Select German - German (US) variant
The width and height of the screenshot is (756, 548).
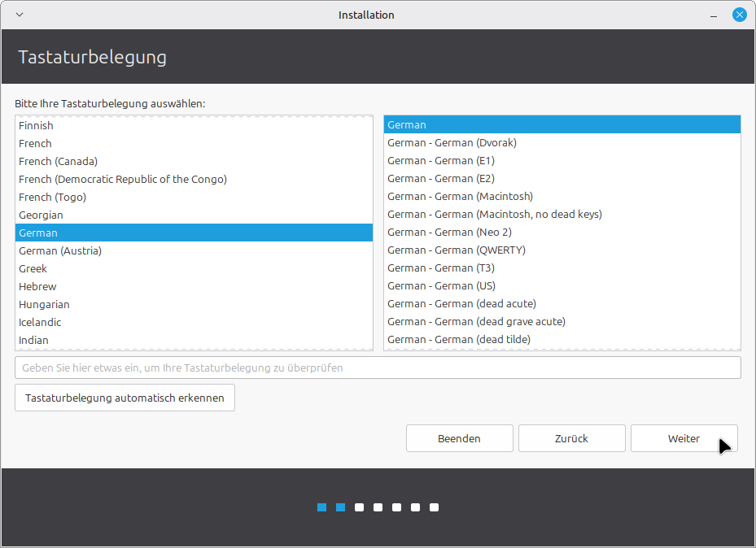[x=441, y=285]
